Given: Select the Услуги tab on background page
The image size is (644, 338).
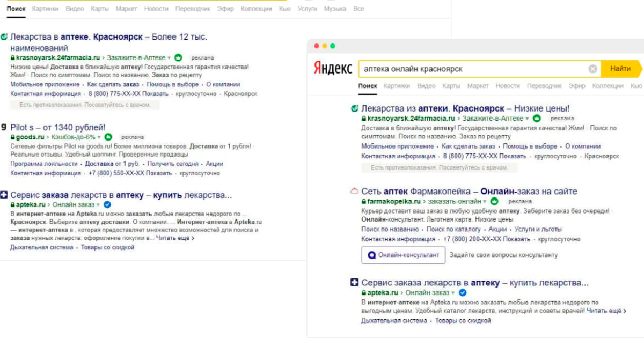Looking at the screenshot, I should point(307,9).
